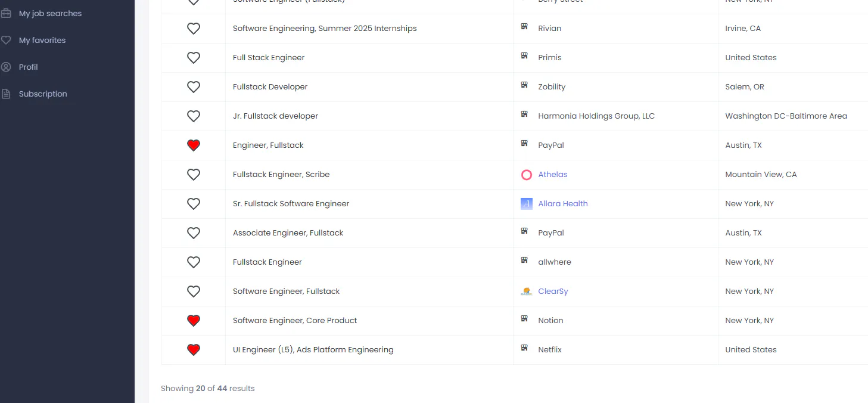Click the company icon in Associate Engineer, Fullstack row
This screenshot has width=868, height=403.
[x=524, y=231]
